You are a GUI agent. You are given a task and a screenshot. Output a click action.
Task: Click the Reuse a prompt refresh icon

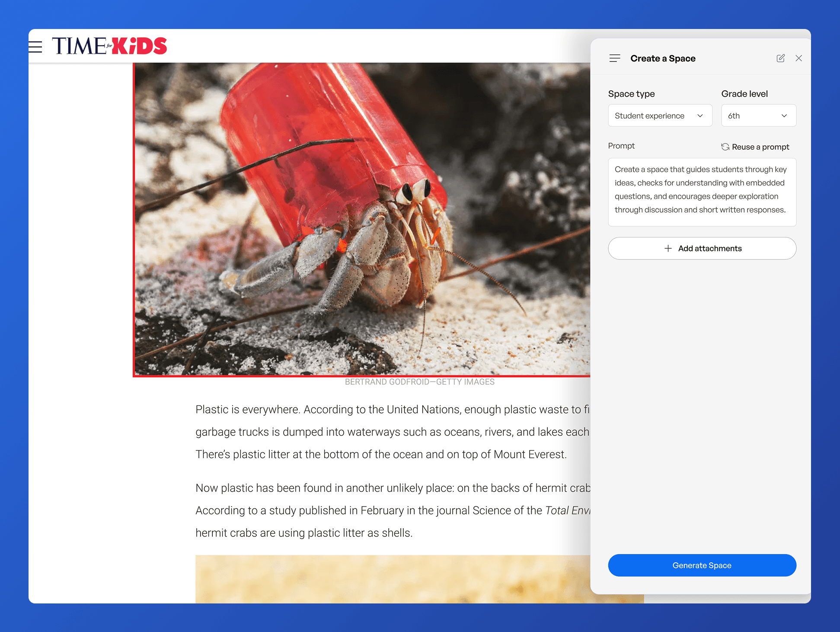725,147
